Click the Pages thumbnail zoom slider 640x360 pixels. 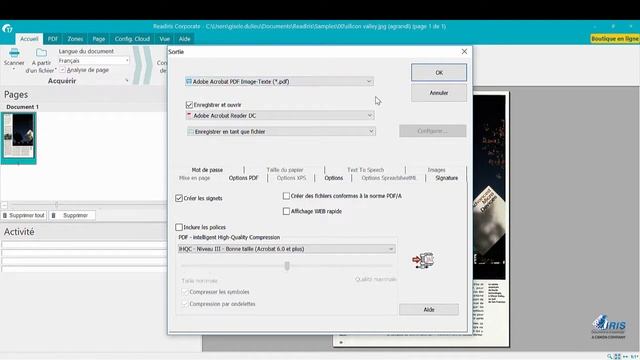(x=57, y=204)
